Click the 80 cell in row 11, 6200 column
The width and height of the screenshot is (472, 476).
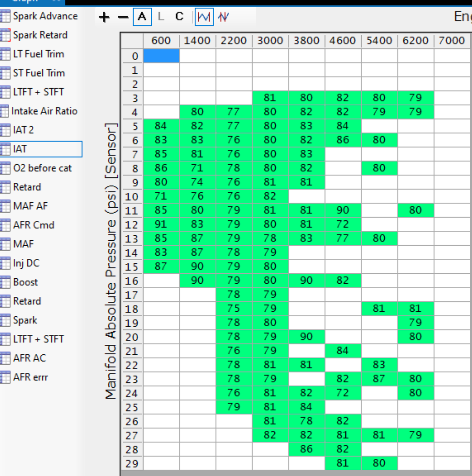click(416, 210)
